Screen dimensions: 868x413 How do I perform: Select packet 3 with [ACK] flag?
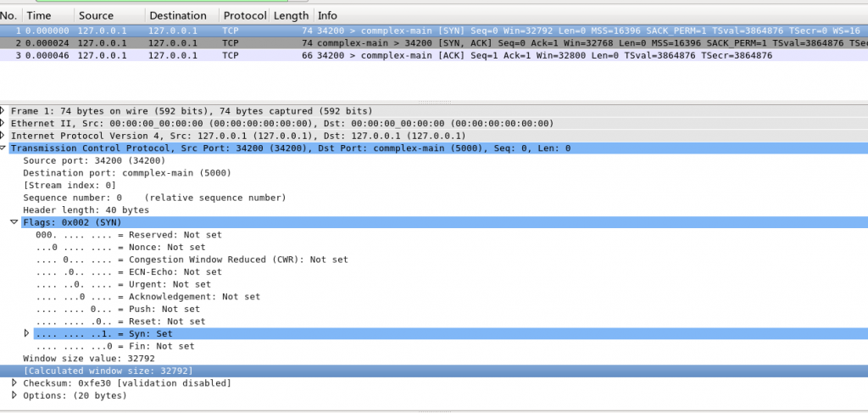(434, 55)
